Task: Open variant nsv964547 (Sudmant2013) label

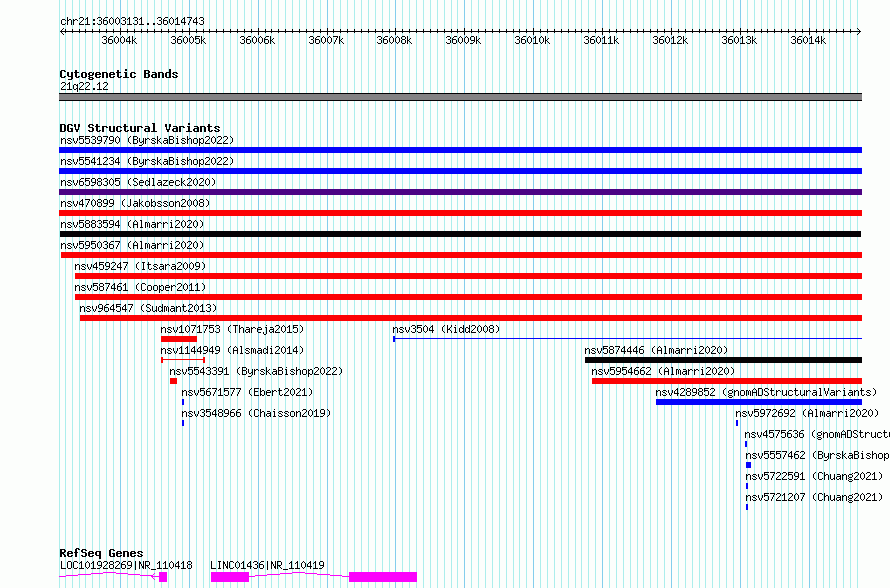Action: pos(148,308)
